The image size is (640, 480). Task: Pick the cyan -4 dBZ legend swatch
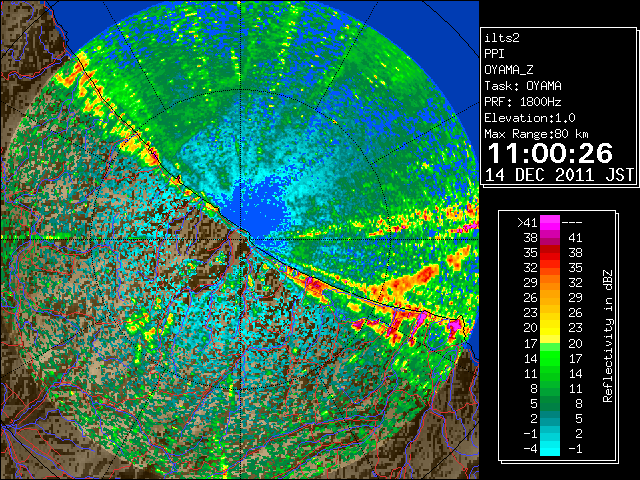550,449
